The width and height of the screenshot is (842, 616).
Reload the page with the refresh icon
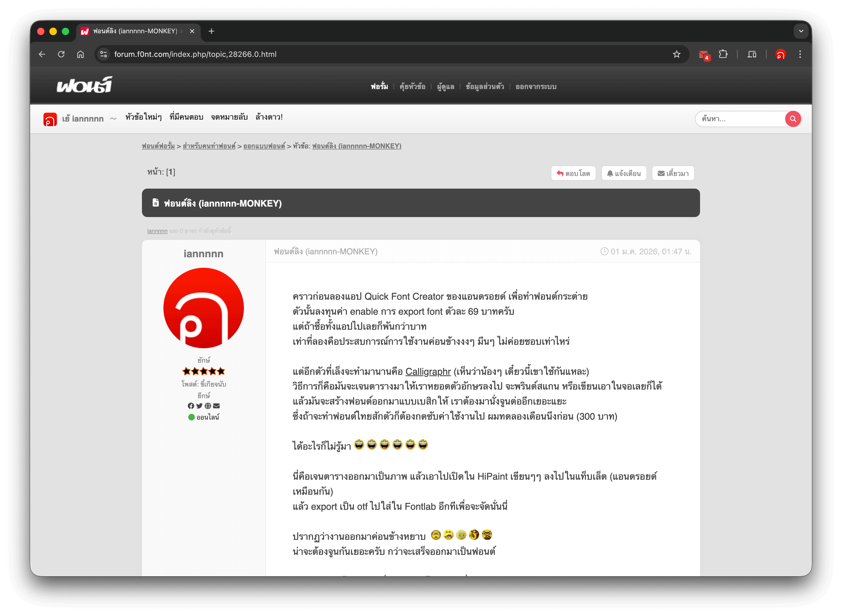[61, 54]
